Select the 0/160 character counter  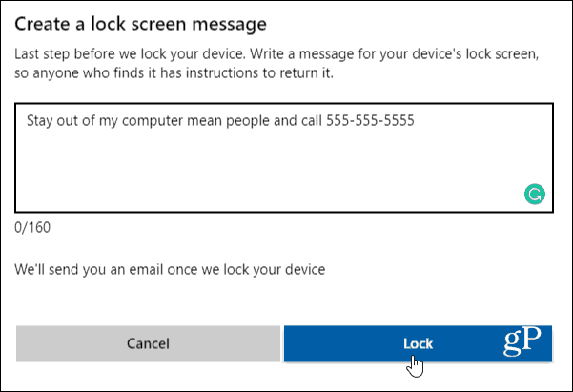tap(32, 227)
